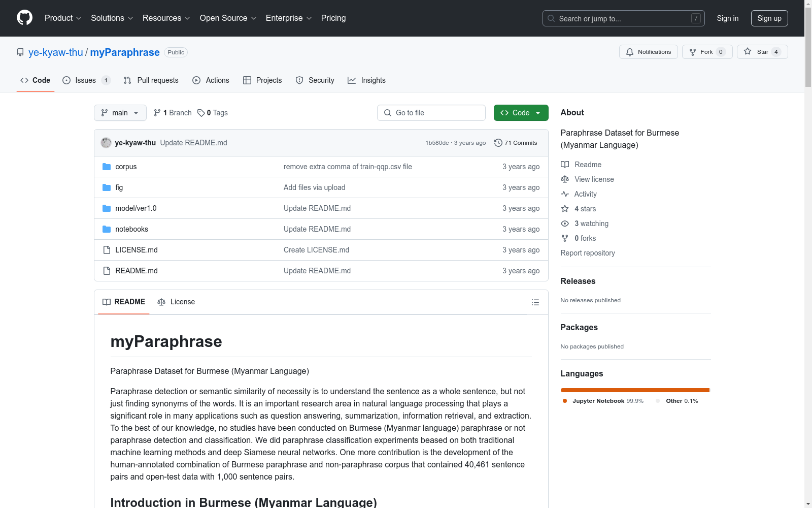Click the notebooks folder icon
This screenshot has height=508, width=812.
coord(107,229)
